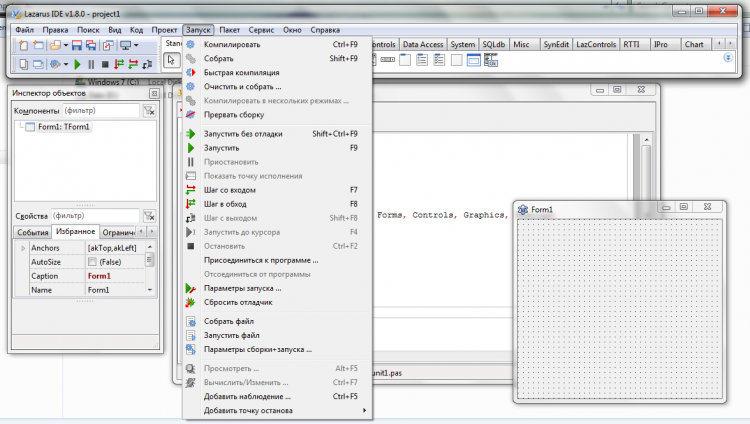The image size is (750, 424).
Task: Switch to the Избранное inspector tab
Action: (x=76, y=232)
